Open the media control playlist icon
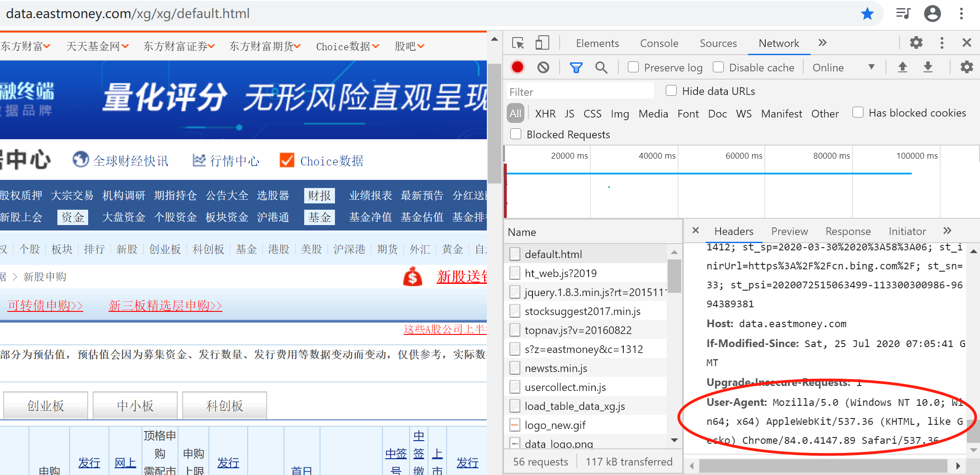The image size is (980, 475). coord(903,14)
